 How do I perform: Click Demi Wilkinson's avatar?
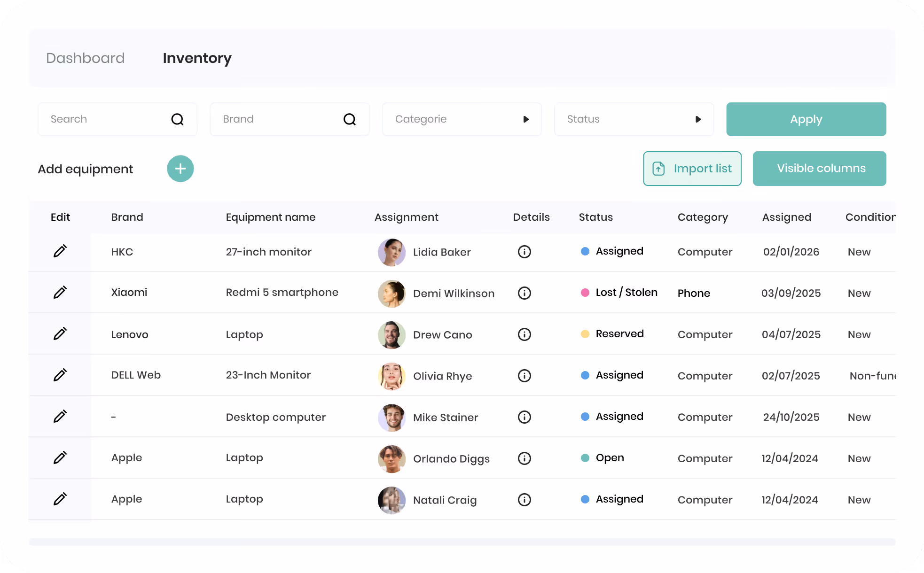[x=392, y=294]
